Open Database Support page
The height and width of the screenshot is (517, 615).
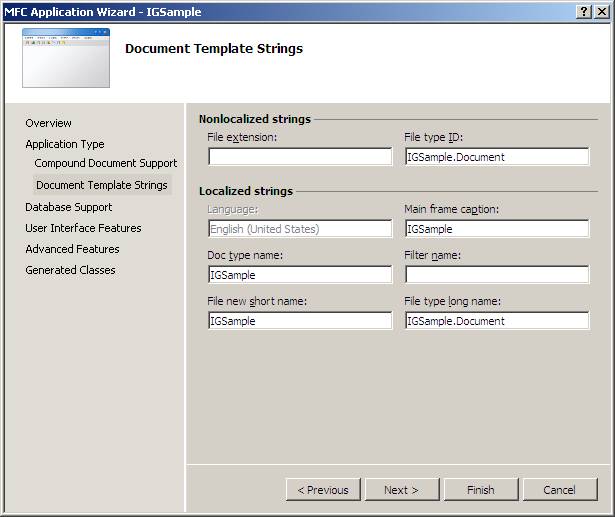(69, 207)
